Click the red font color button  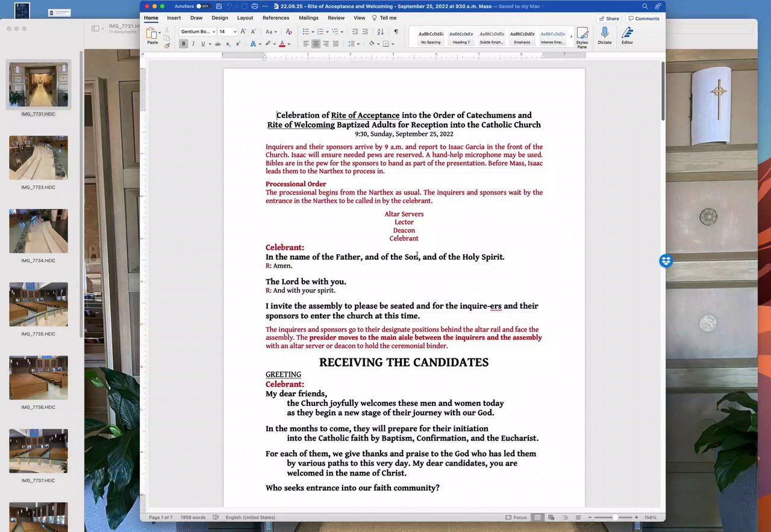point(282,44)
